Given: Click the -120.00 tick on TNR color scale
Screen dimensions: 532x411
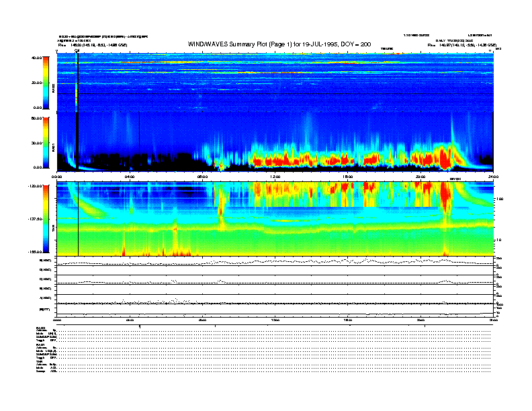Looking at the screenshot, I should pos(33,186).
